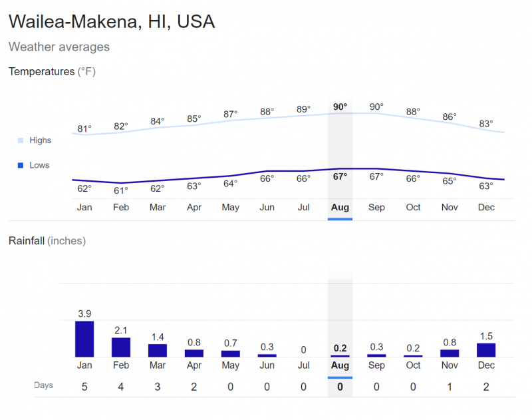Select the highlighted Aug temperature month
Viewport: 532px width, 420px height.
click(340, 207)
